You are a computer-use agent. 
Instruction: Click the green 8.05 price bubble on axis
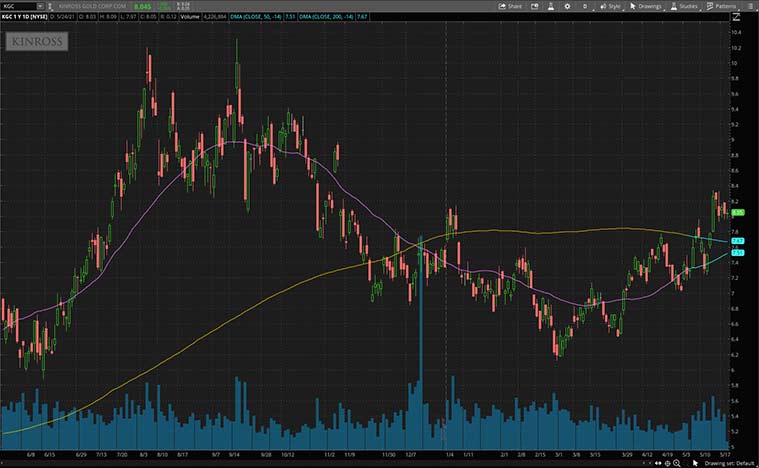point(737,212)
